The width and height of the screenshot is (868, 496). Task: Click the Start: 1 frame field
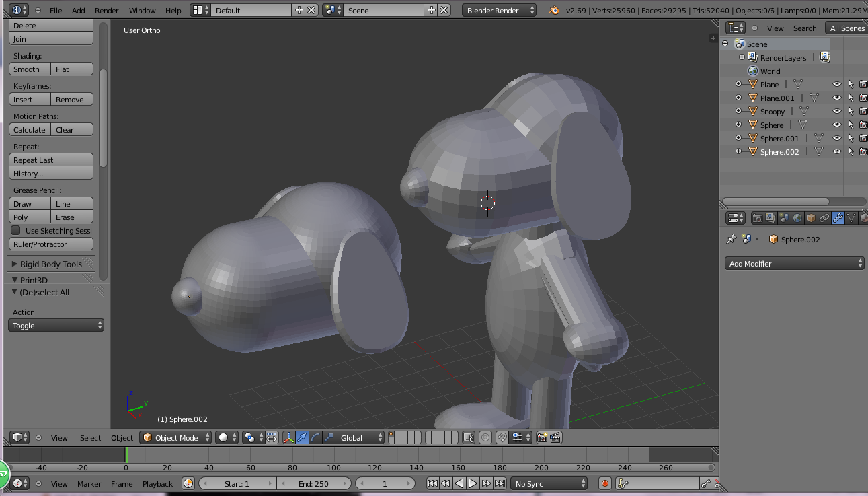pyautogui.click(x=237, y=483)
